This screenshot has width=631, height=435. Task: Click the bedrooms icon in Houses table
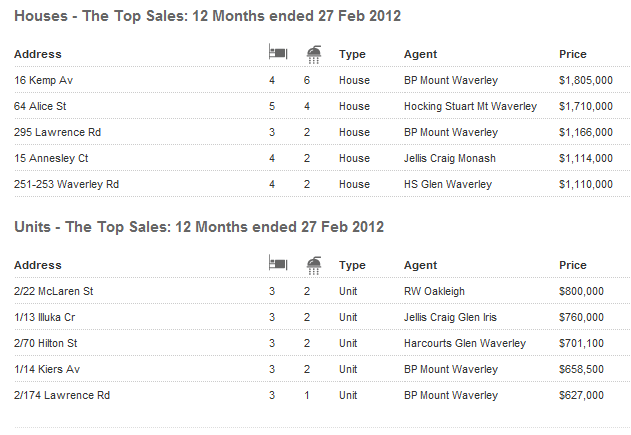point(278,53)
